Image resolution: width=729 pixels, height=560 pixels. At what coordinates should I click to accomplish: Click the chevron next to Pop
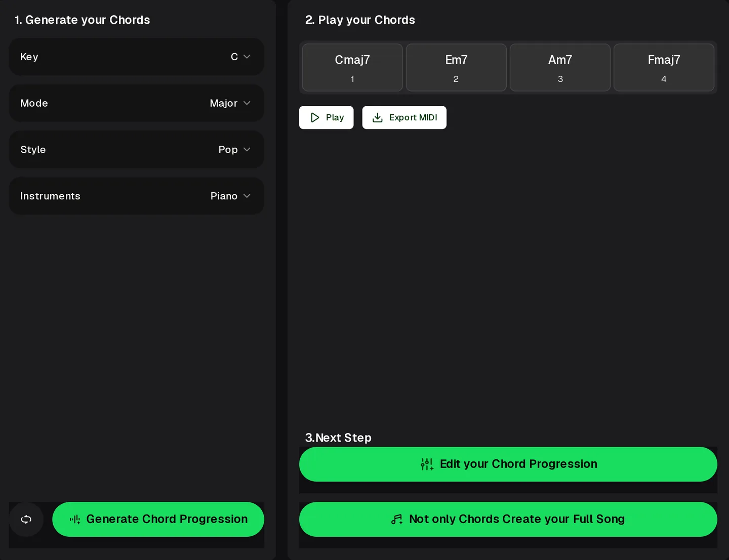click(247, 150)
